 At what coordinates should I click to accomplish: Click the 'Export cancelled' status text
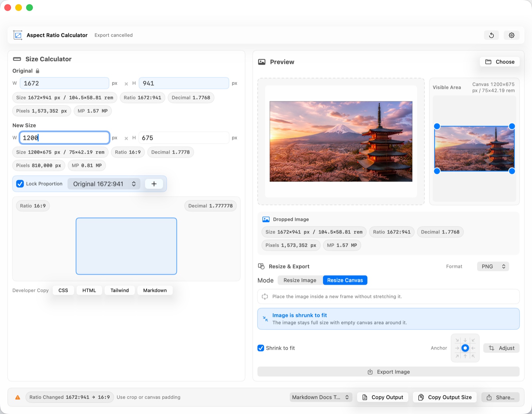[x=113, y=35]
